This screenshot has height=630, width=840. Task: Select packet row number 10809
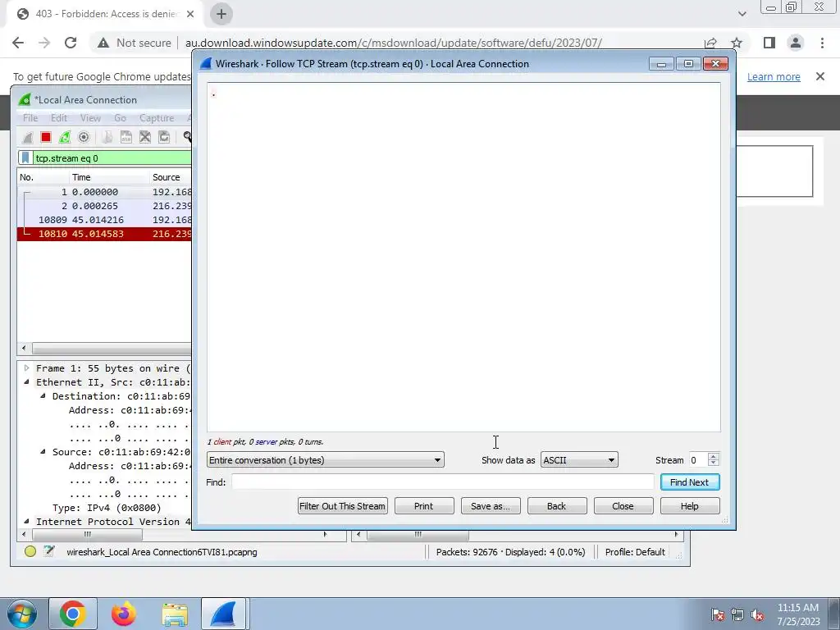point(104,220)
